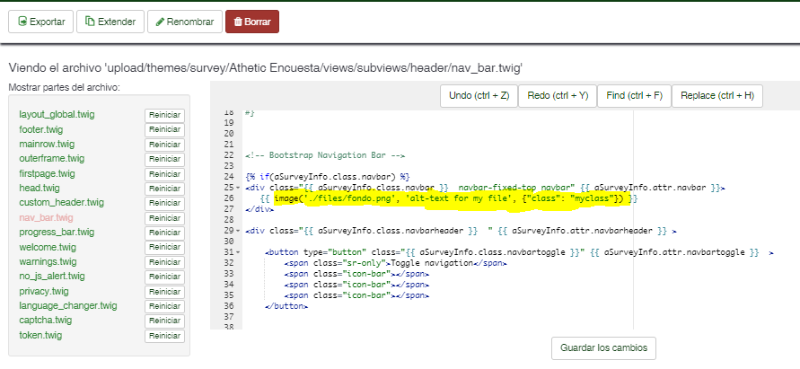This screenshot has width=800, height=369.
Task: Reiniciar firstpage.twig
Action: tap(164, 174)
